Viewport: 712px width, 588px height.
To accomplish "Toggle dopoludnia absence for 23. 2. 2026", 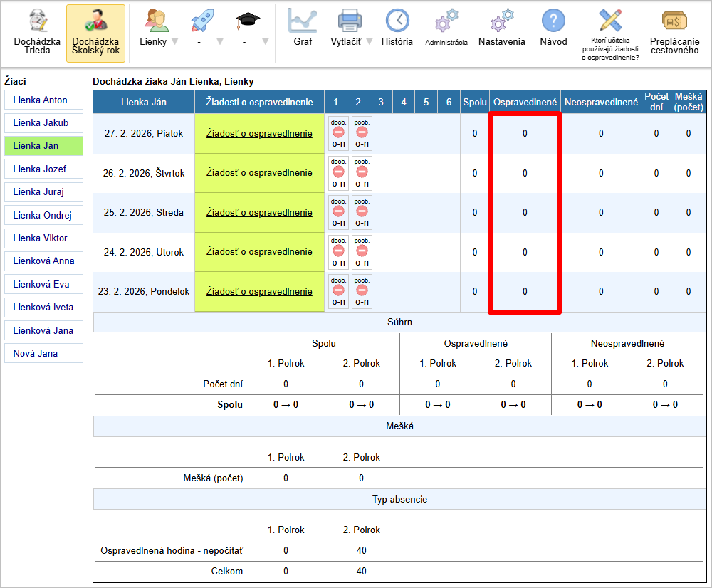I will (339, 291).
